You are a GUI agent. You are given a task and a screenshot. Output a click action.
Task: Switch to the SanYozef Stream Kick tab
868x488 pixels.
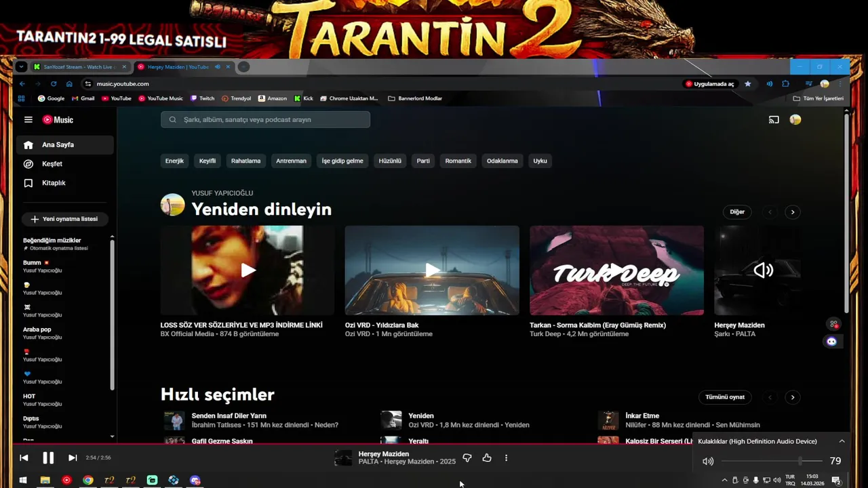pos(79,66)
